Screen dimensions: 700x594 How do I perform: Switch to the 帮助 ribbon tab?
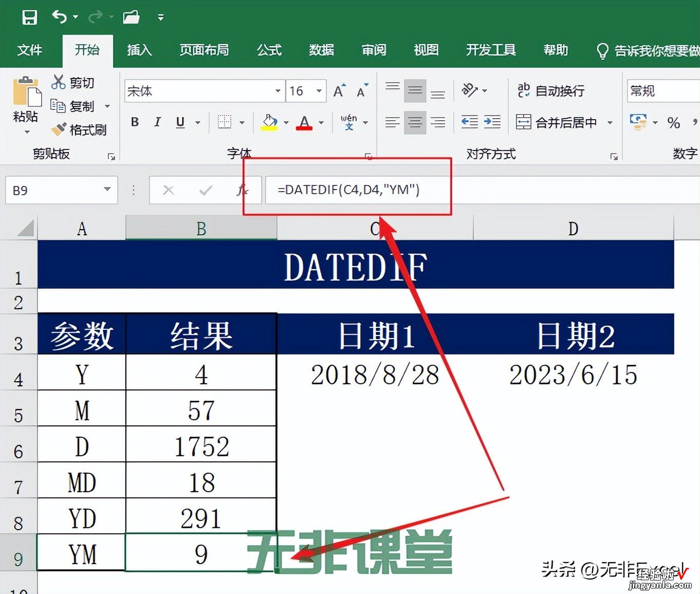coord(556,50)
